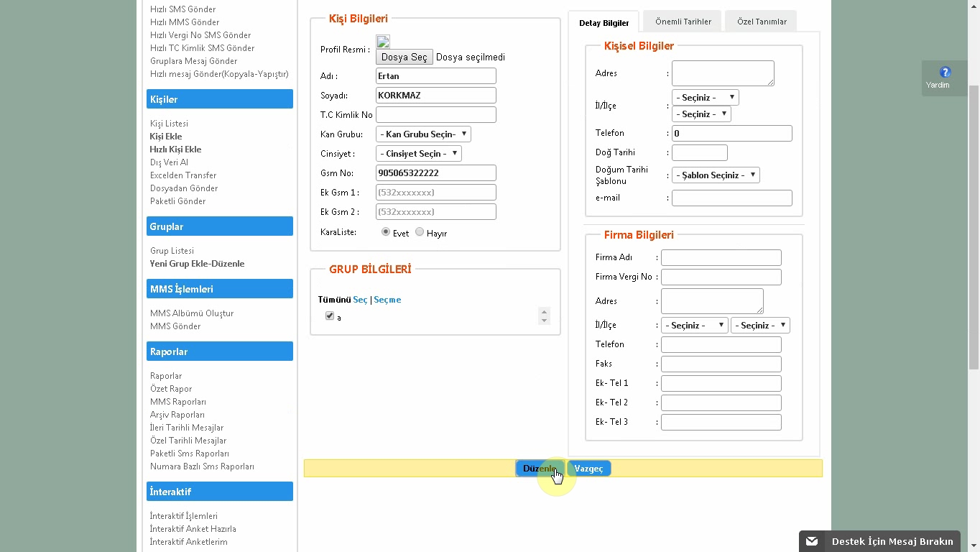980x552 pixels.
Task: Click the envelope icon in support bar
Action: tap(812, 541)
